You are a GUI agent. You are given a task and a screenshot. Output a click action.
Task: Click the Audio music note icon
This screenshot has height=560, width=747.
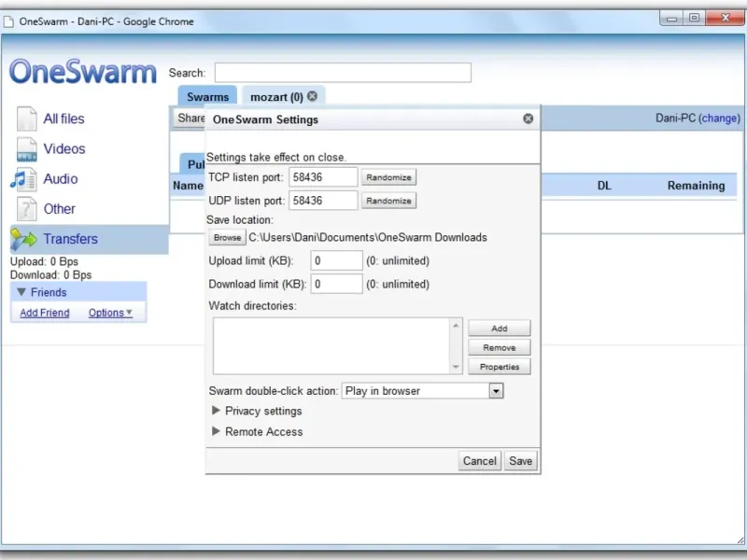(x=24, y=179)
